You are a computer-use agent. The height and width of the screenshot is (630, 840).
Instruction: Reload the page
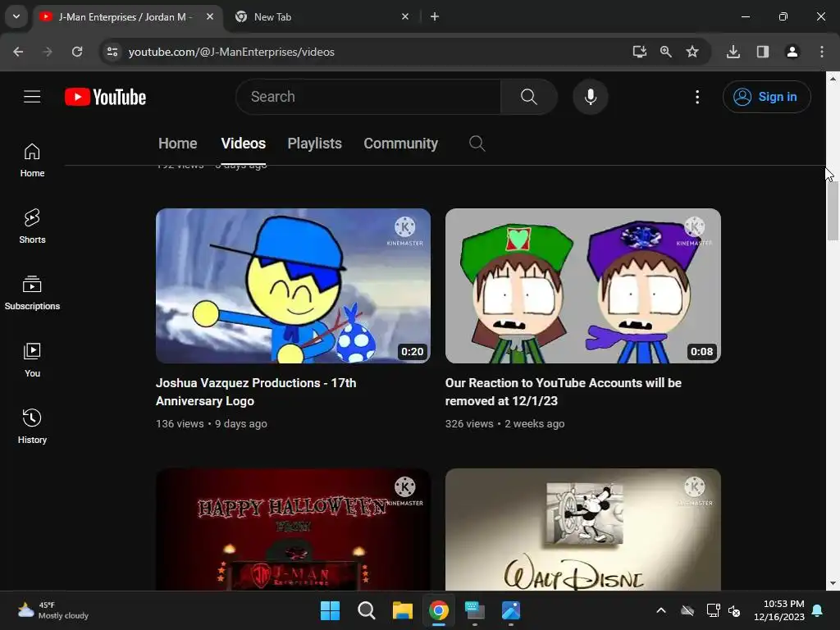(77, 52)
